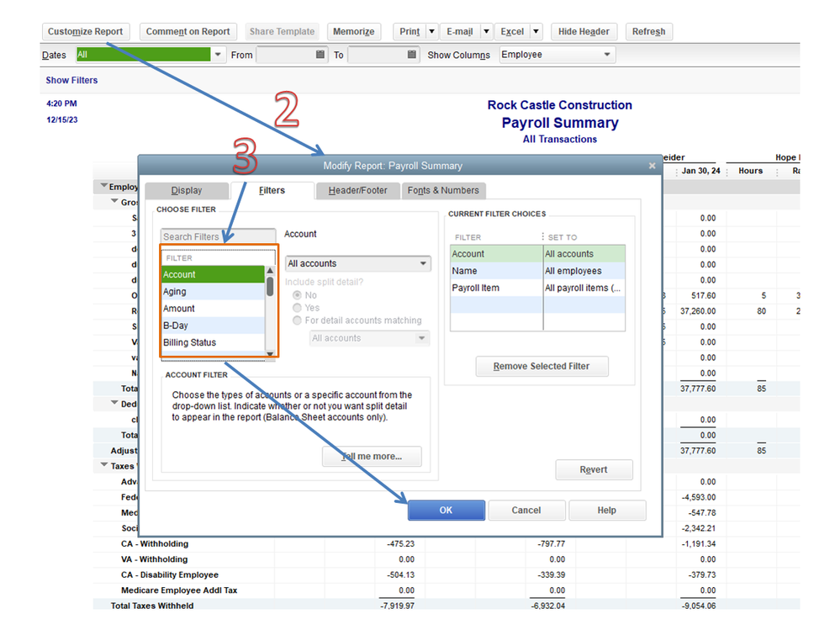
Task: Select the Aging filter in list
Action: pyautogui.click(x=214, y=292)
